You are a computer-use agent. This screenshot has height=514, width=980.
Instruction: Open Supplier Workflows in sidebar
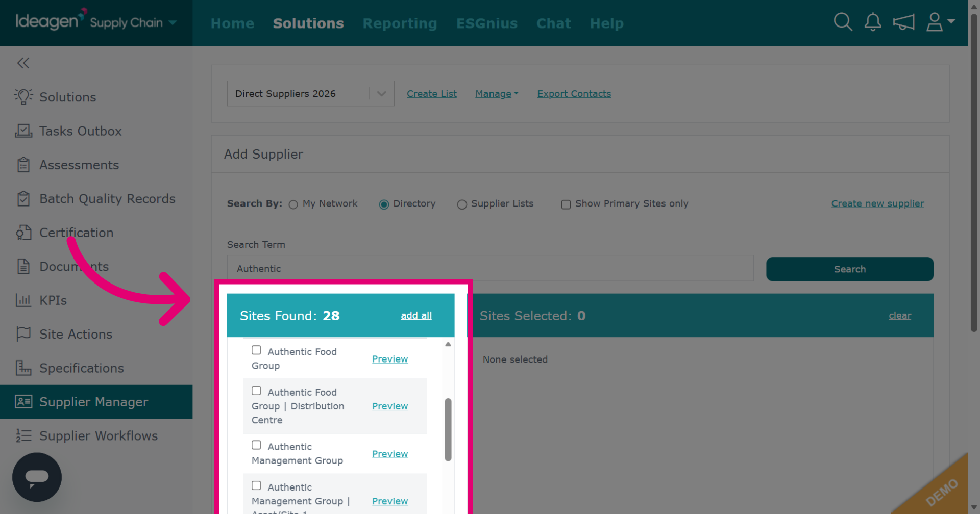tap(99, 436)
